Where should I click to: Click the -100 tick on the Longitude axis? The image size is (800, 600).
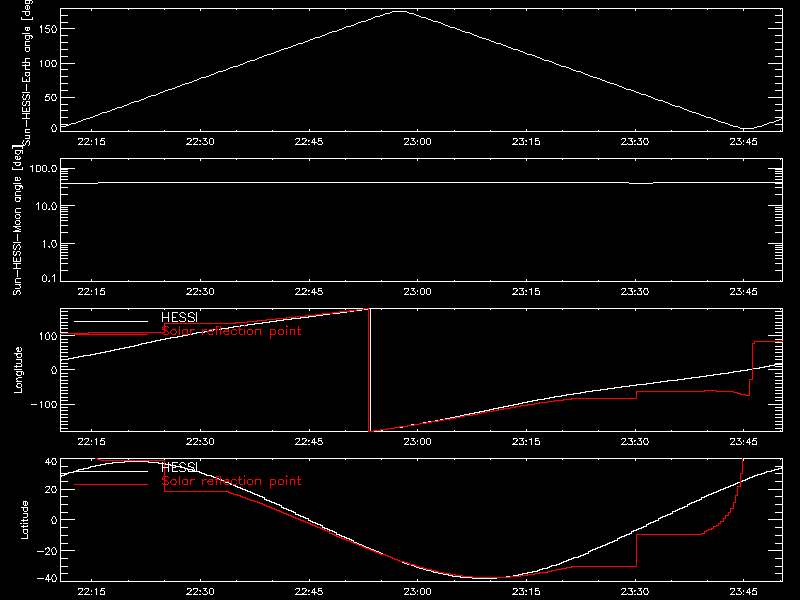45,404
